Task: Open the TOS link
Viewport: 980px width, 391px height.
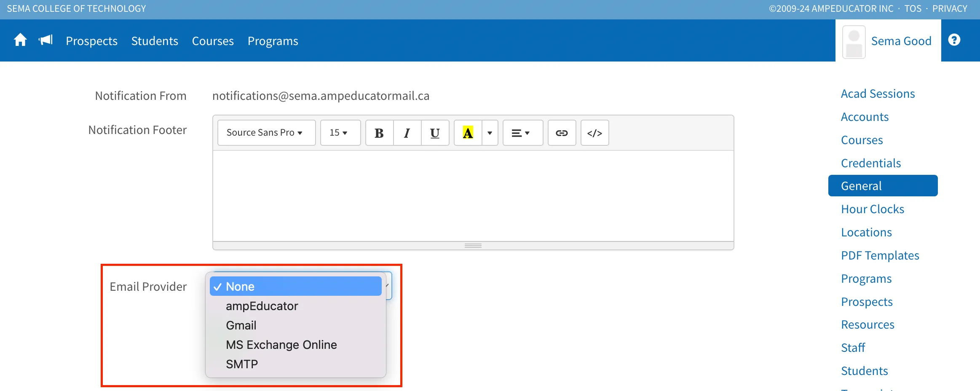Action: point(913,8)
